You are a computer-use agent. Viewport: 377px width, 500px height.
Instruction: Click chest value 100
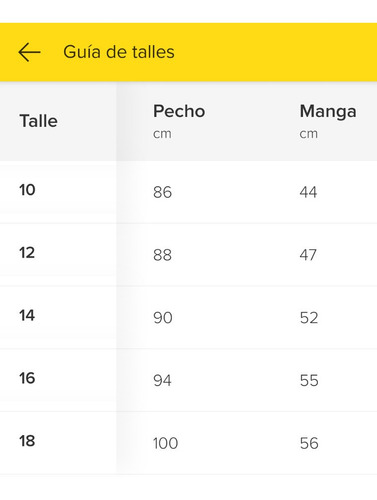165,443
